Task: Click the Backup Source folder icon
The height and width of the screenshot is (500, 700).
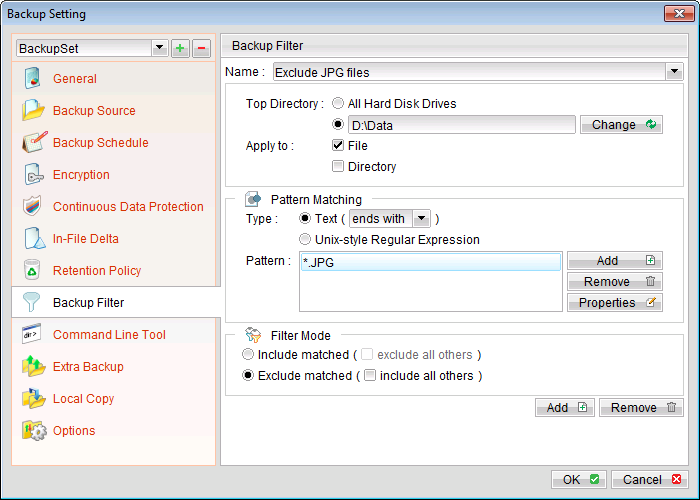Action: point(33,110)
